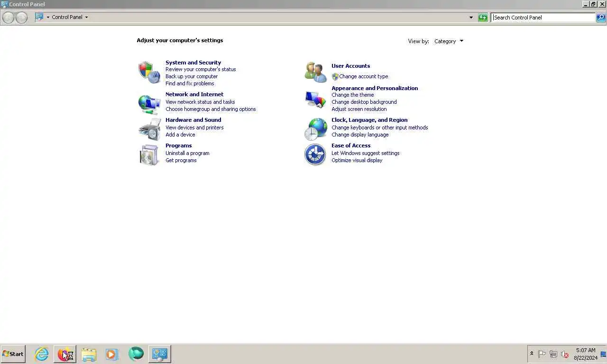Open the Start menu
This screenshot has height=364, width=607.
pos(13,354)
